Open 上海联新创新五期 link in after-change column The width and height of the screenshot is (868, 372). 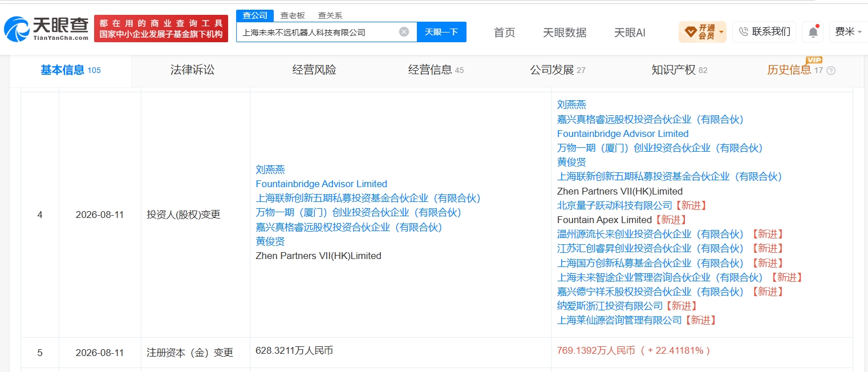pyautogui.click(x=670, y=176)
